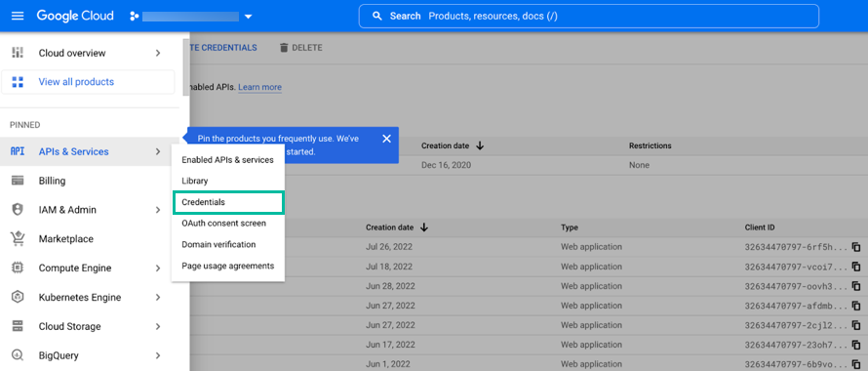
Task: Choose Library in the submenu
Action: [228, 181]
